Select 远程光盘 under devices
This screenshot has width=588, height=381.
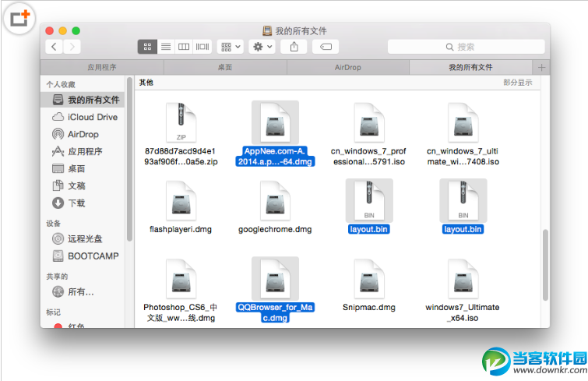pyautogui.click(x=83, y=239)
